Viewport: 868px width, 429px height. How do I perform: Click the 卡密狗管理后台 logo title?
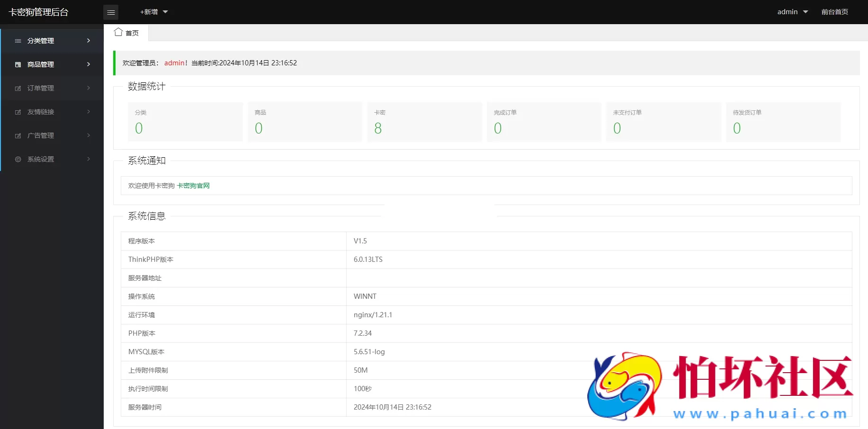coord(38,12)
